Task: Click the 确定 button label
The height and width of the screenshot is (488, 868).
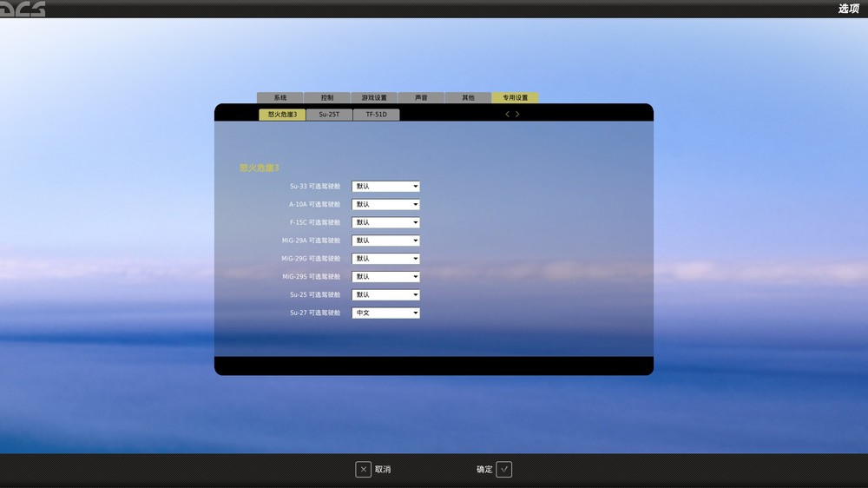Action: (484, 469)
